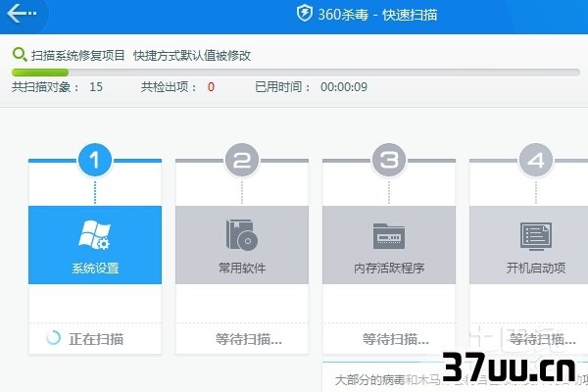
Task: Click the 共扫描对象 count 15
Action: [96, 87]
